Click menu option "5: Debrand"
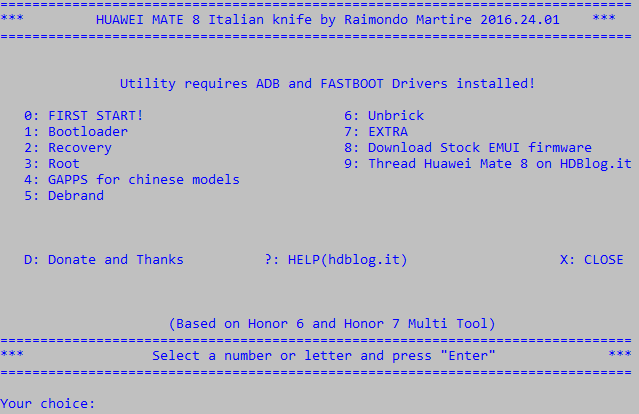This screenshot has width=639, height=414. pyautogui.click(x=64, y=196)
